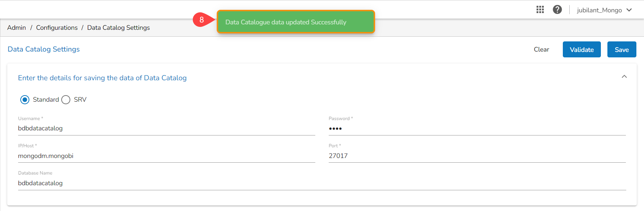
Task: Click the Port number field
Action: coord(477,156)
